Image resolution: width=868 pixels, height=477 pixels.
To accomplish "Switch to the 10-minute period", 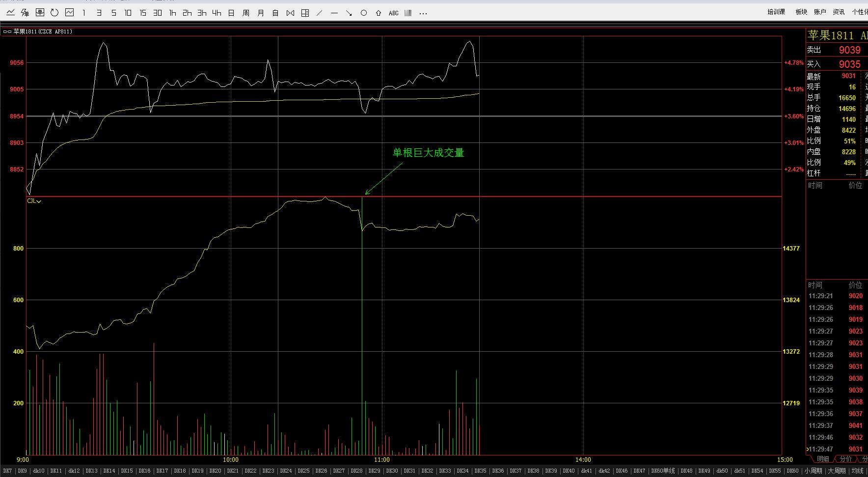I will pyautogui.click(x=128, y=13).
